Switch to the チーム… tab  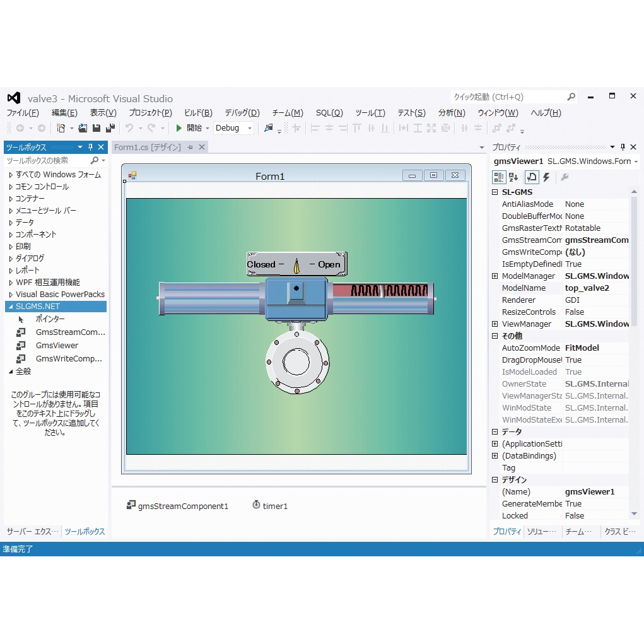(578, 532)
